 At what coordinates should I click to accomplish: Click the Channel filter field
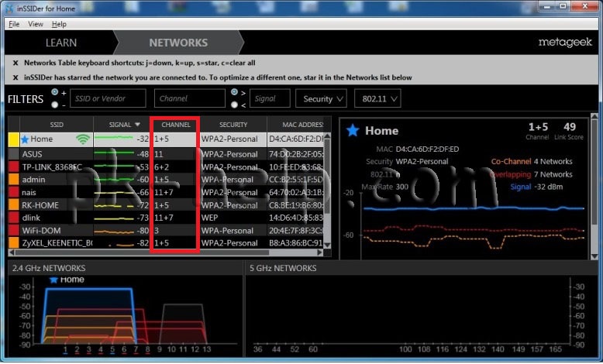190,98
